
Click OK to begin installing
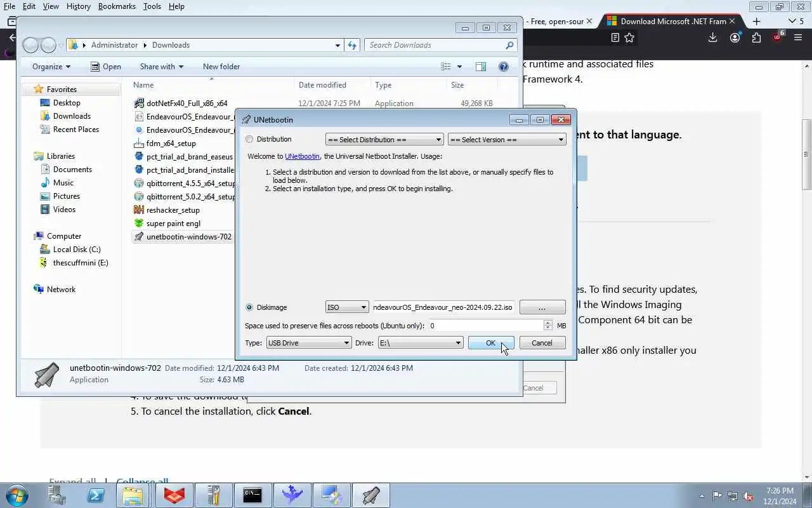pos(491,343)
